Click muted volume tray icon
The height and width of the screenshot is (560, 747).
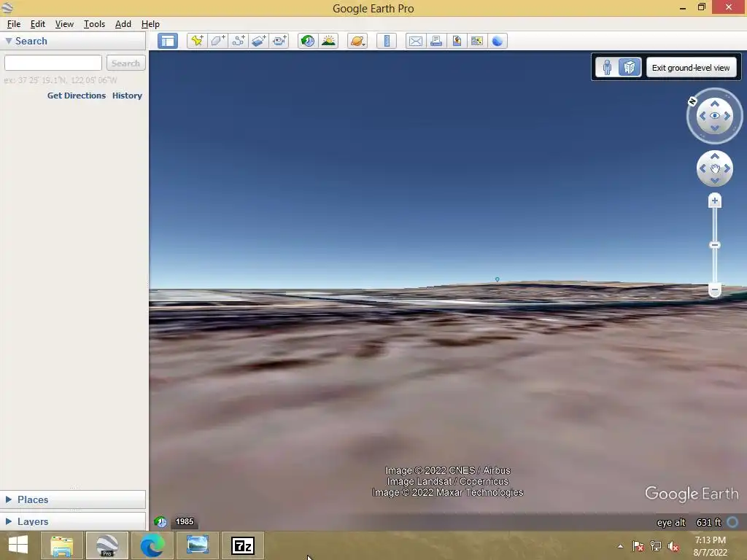click(673, 546)
